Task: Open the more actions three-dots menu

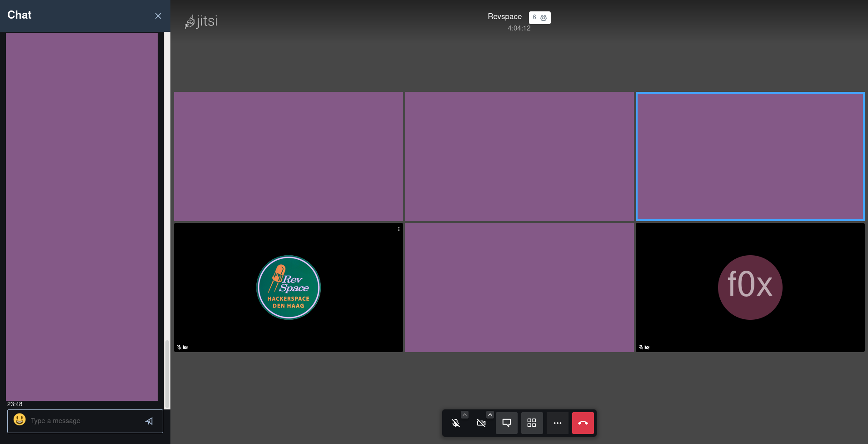Action: coord(558,423)
